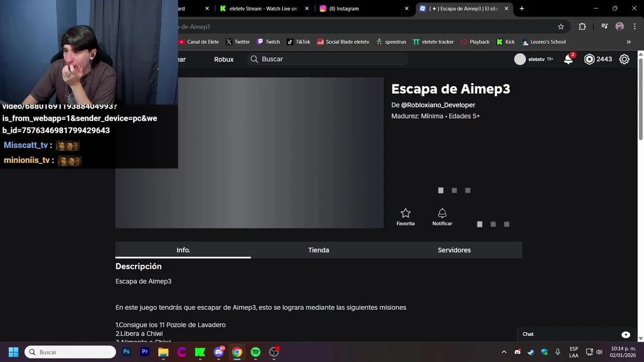Click the Escapa de Aimep3 title heading
Screen dimensions: 644x362
click(x=451, y=89)
